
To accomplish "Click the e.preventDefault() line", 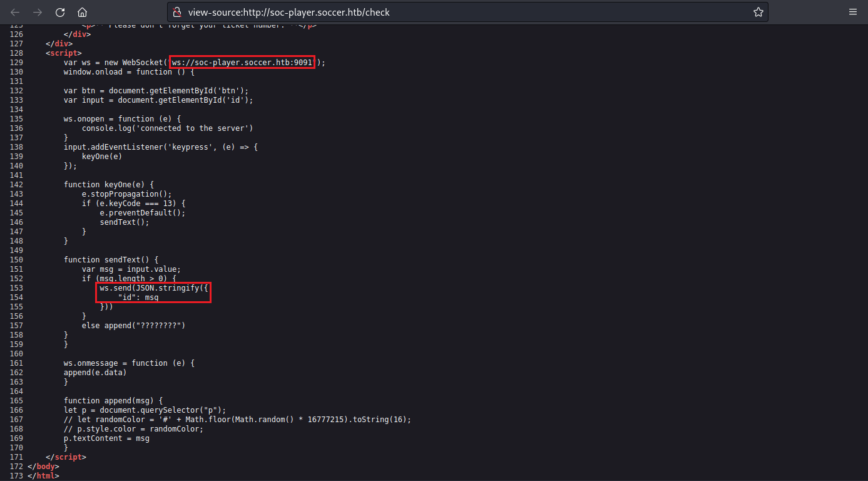I will click(143, 213).
